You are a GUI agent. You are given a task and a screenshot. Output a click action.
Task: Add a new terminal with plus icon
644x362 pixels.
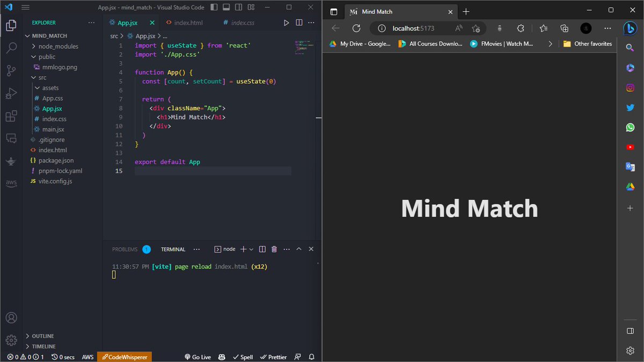point(243,249)
